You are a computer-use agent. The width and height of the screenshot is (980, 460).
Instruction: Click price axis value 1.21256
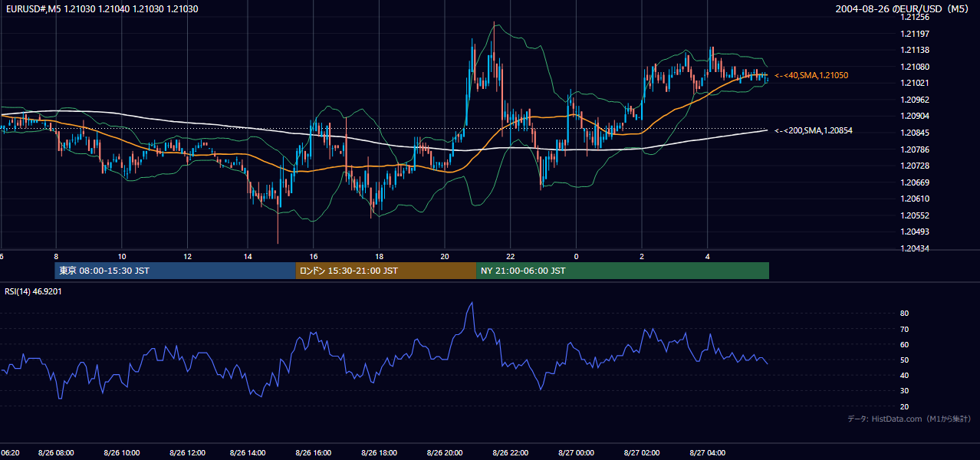[916, 17]
